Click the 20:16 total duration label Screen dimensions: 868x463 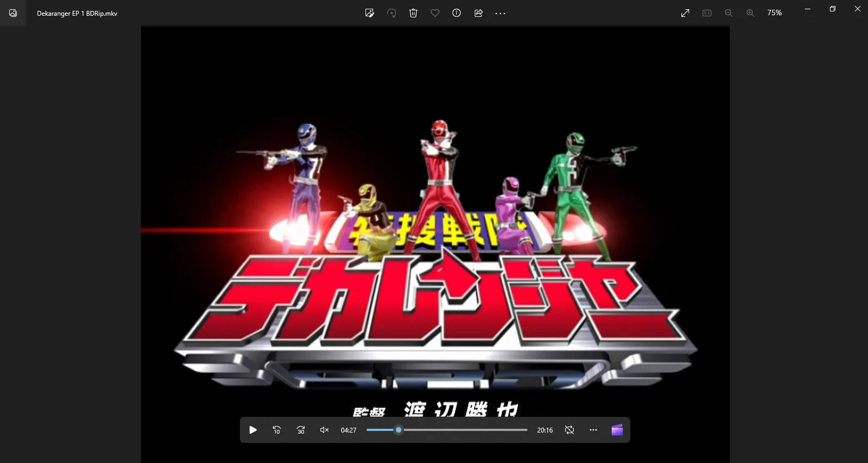[x=545, y=430]
